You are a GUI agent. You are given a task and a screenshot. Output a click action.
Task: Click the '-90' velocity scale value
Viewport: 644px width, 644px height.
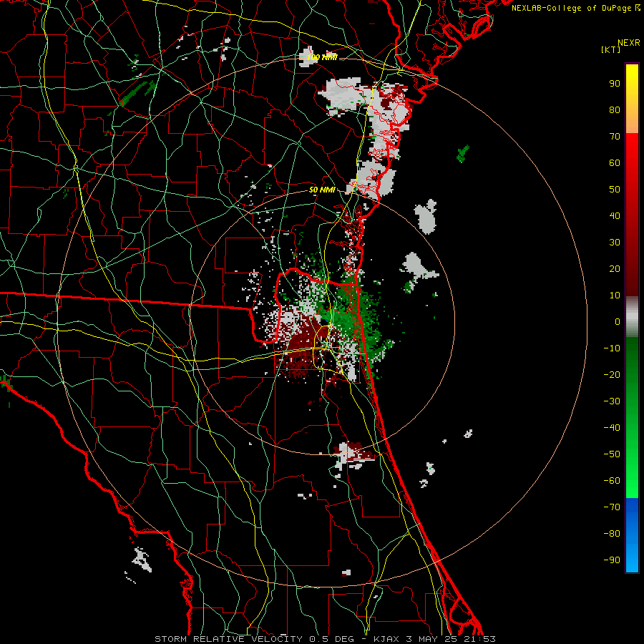click(x=612, y=560)
